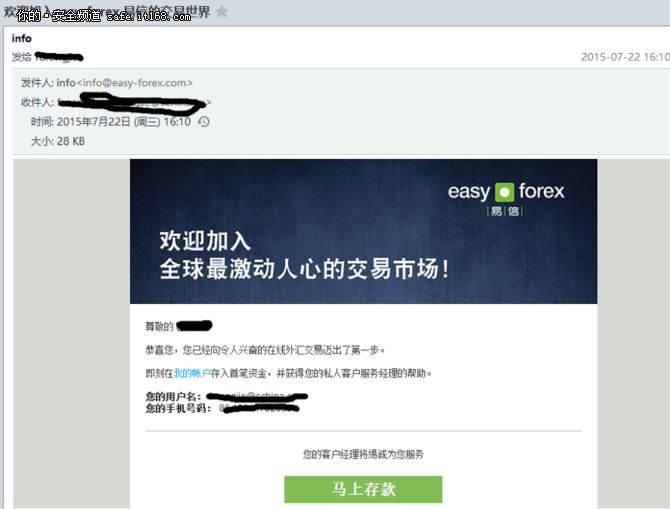
Task: Star this email with the star icon
Action: (221, 11)
